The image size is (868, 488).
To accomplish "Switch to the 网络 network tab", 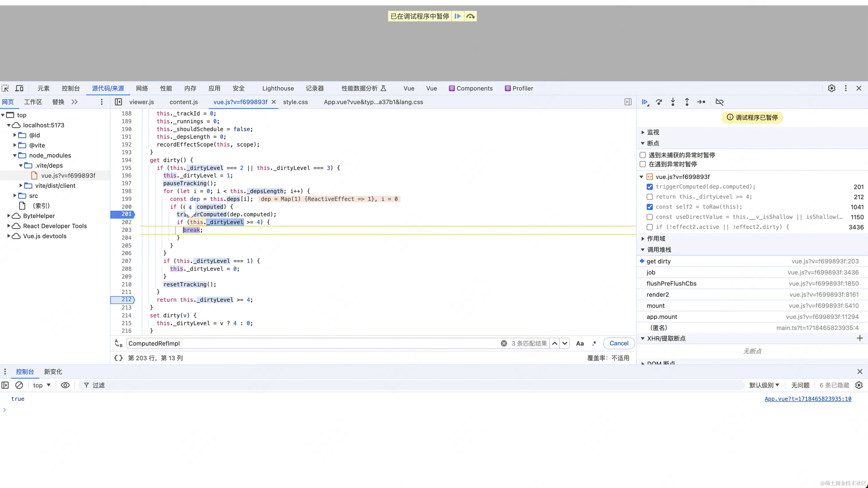I will 142,88.
